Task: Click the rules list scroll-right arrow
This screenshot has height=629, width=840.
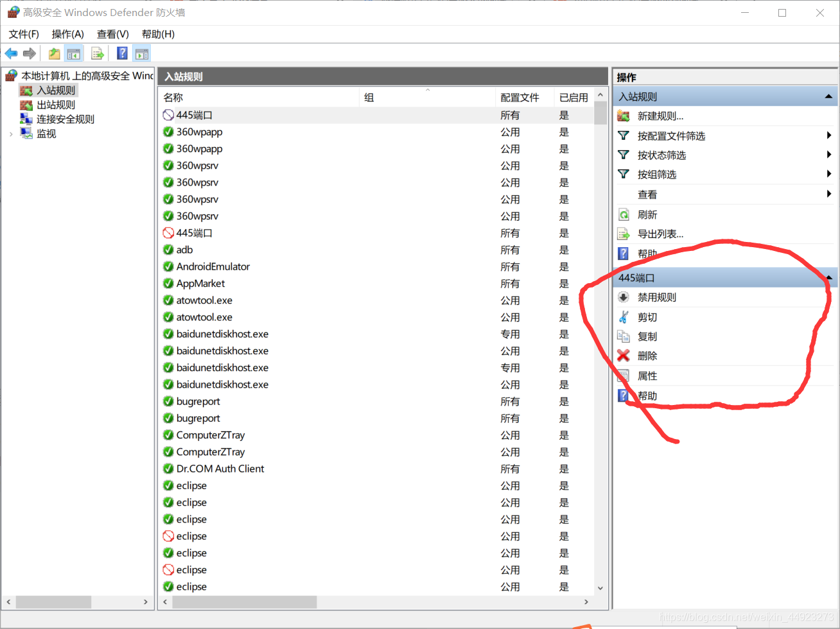Action: coord(586,602)
